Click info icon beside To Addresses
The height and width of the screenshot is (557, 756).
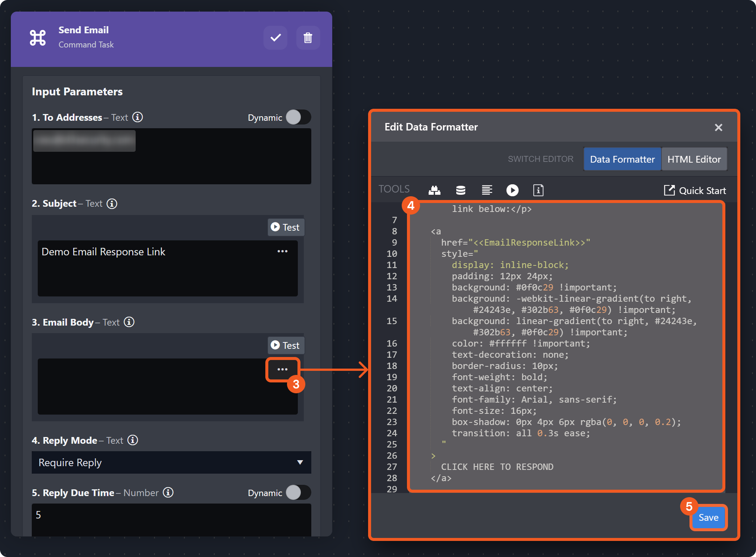tap(138, 117)
